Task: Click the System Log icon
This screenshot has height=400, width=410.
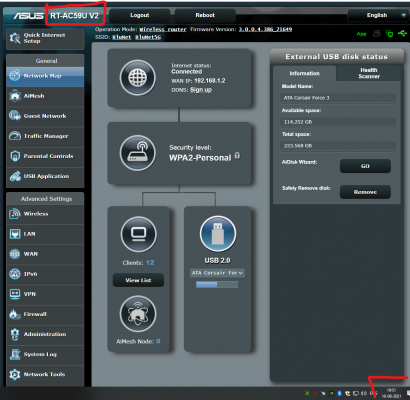Action: (15, 354)
